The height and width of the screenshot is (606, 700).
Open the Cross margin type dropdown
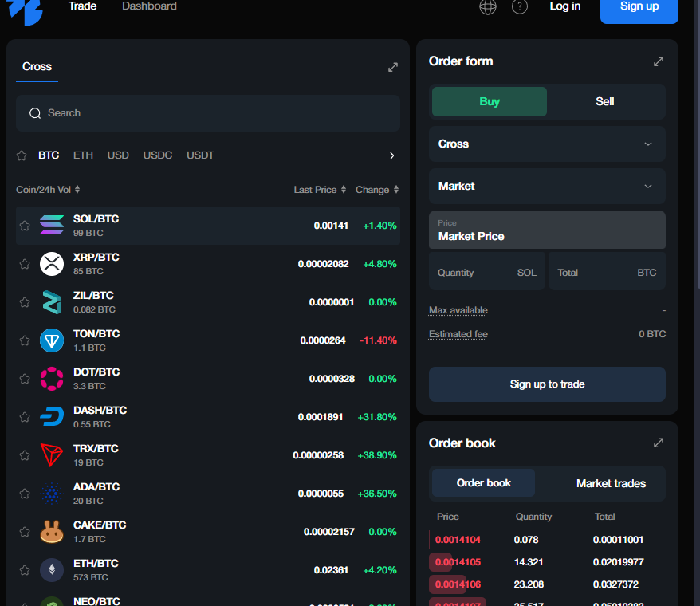click(x=547, y=144)
